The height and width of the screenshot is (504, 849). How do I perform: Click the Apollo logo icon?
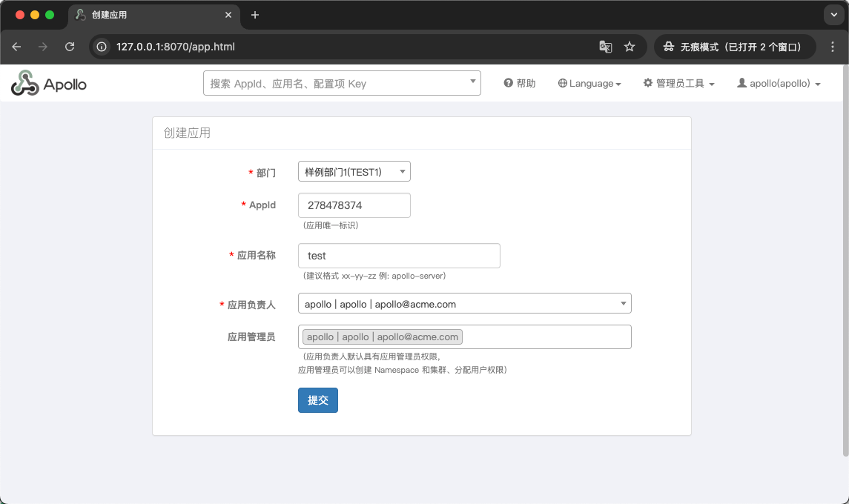(x=24, y=84)
